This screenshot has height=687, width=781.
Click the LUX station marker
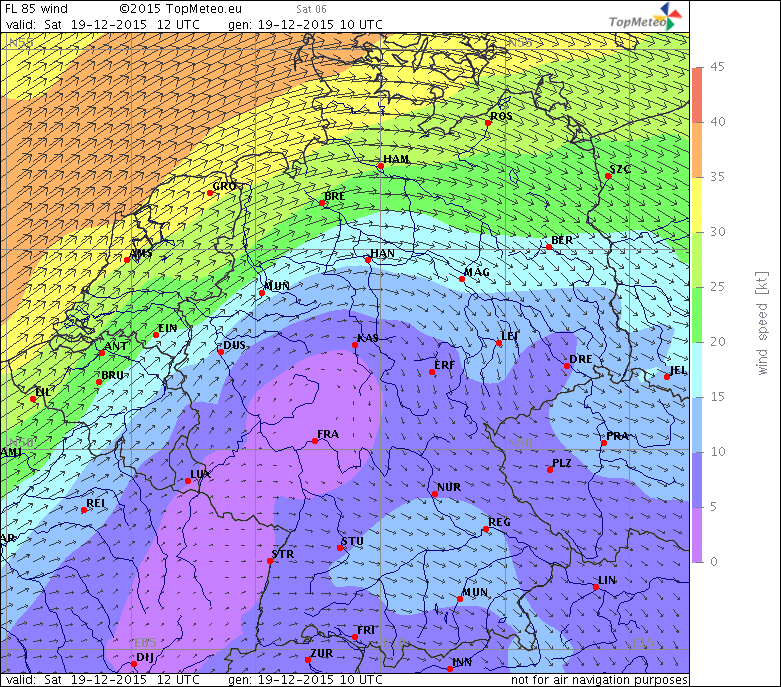[188, 481]
